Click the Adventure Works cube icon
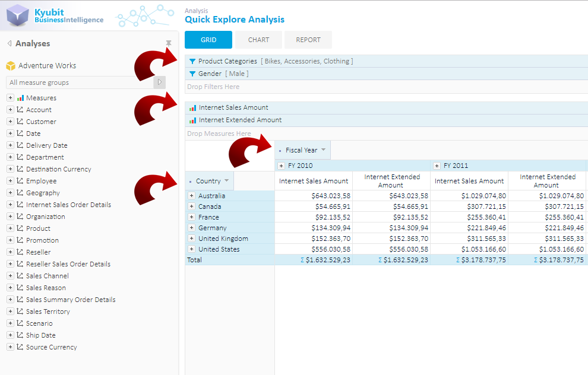Image resolution: width=588 pixels, height=375 pixels. (10, 65)
